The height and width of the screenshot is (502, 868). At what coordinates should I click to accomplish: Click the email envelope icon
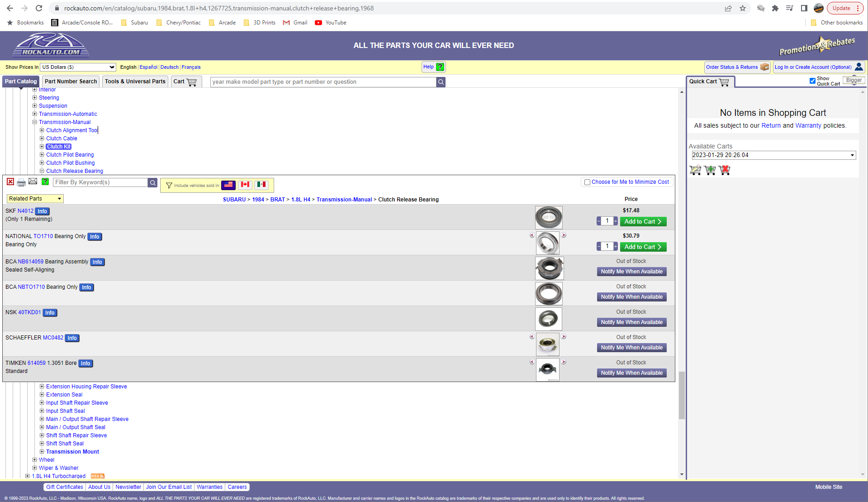click(33, 182)
